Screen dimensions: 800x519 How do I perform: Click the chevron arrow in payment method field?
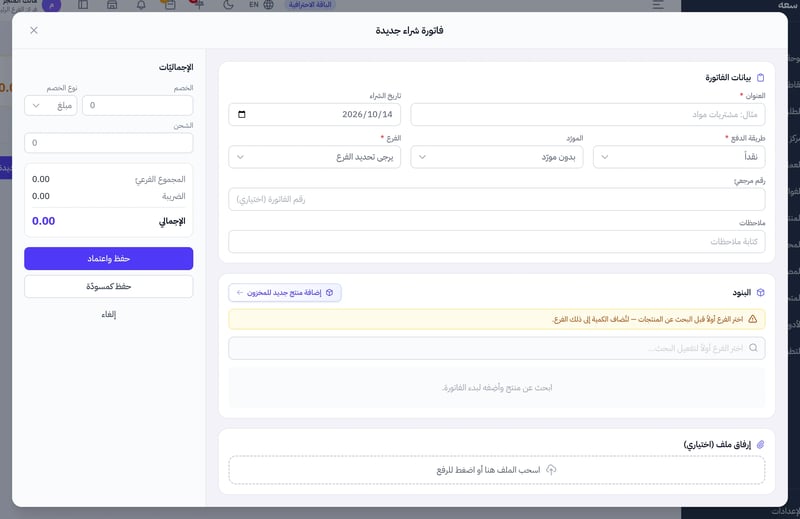point(605,157)
